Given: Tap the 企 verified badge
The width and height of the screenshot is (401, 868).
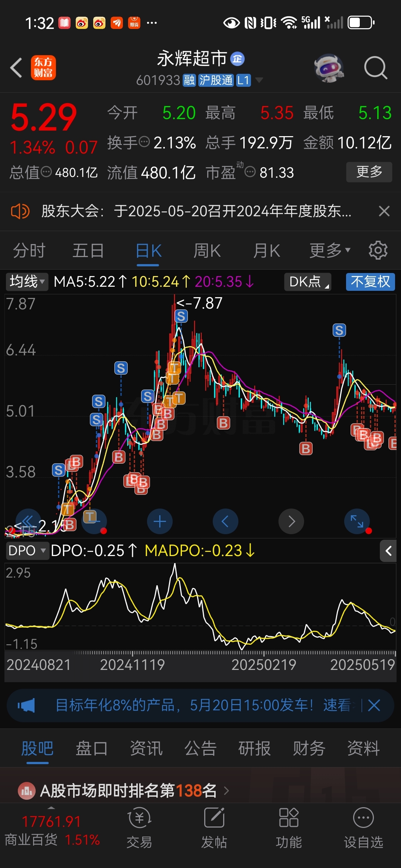Looking at the screenshot, I should pos(237,59).
